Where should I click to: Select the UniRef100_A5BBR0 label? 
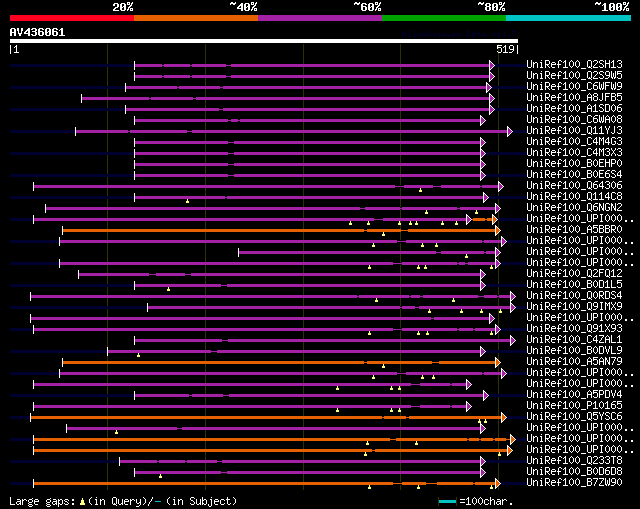point(574,229)
